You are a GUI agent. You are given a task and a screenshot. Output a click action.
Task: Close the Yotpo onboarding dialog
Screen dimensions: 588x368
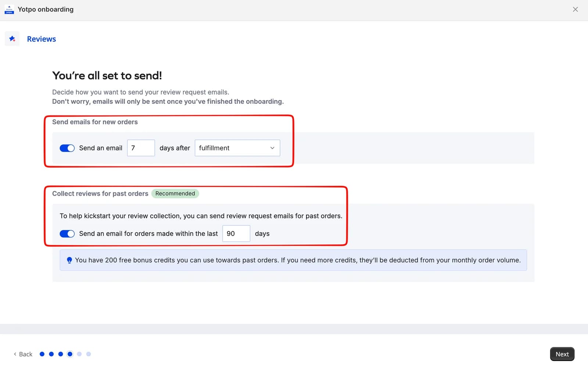point(575,10)
